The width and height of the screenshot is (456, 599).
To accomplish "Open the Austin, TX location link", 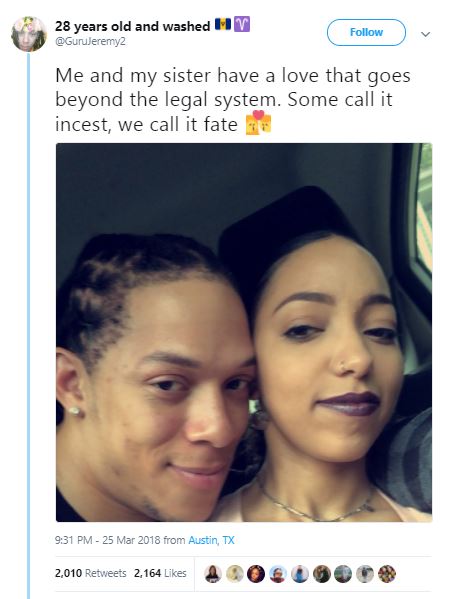I will pyautogui.click(x=211, y=540).
